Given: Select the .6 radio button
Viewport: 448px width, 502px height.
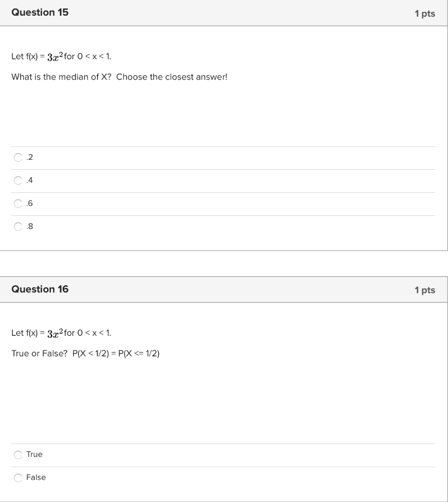Looking at the screenshot, I should [x=18, y=203].
